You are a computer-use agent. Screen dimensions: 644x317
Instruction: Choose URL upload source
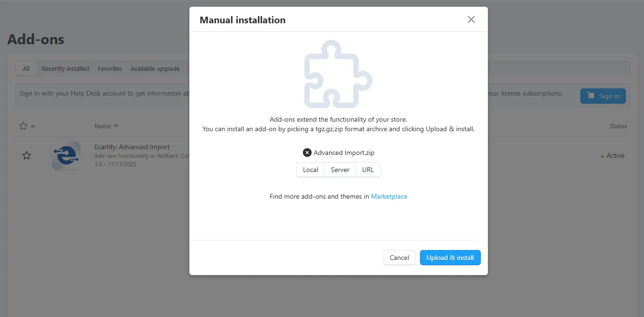coord(368,170)
